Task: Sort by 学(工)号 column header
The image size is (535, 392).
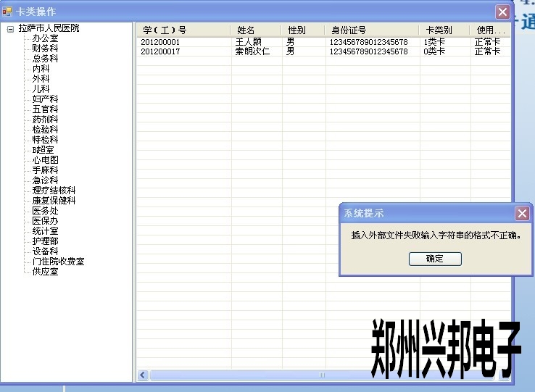Action: [184, 30]
